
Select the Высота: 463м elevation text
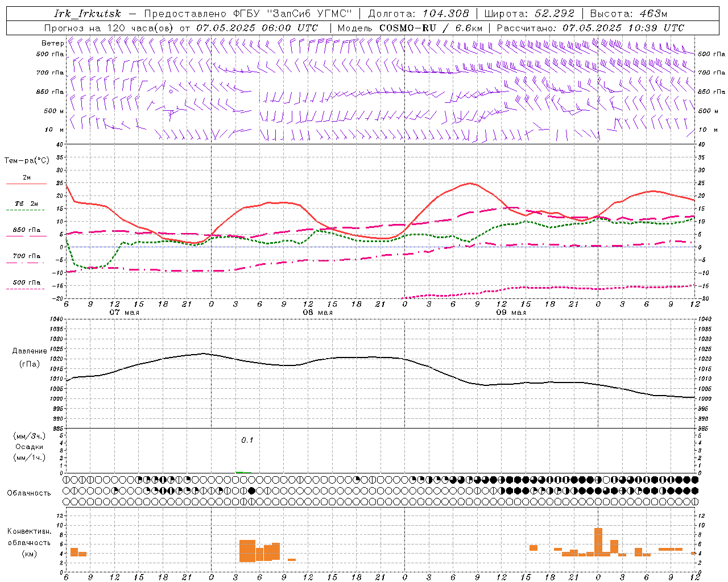pos(628,14)
